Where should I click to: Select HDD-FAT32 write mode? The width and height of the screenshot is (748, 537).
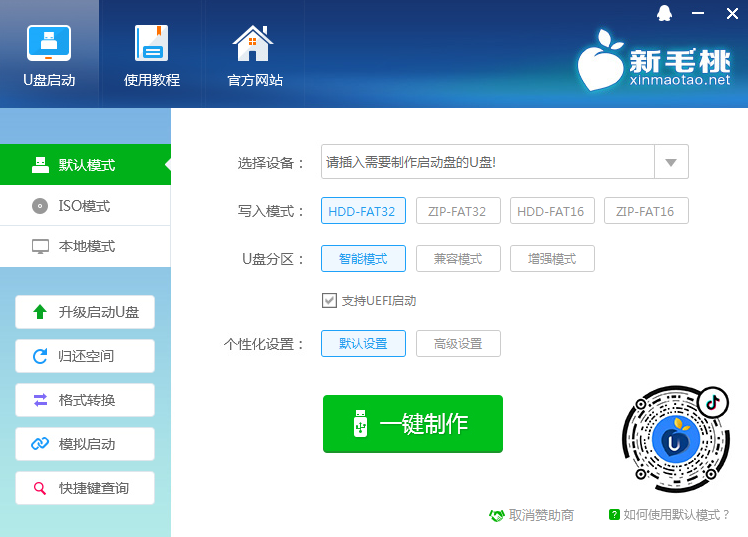(x=362, y=211)
